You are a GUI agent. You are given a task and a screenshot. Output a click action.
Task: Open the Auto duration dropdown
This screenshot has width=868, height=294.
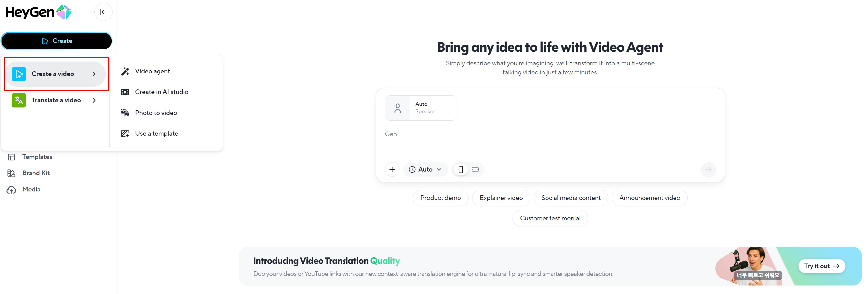(x=425, y=169)
